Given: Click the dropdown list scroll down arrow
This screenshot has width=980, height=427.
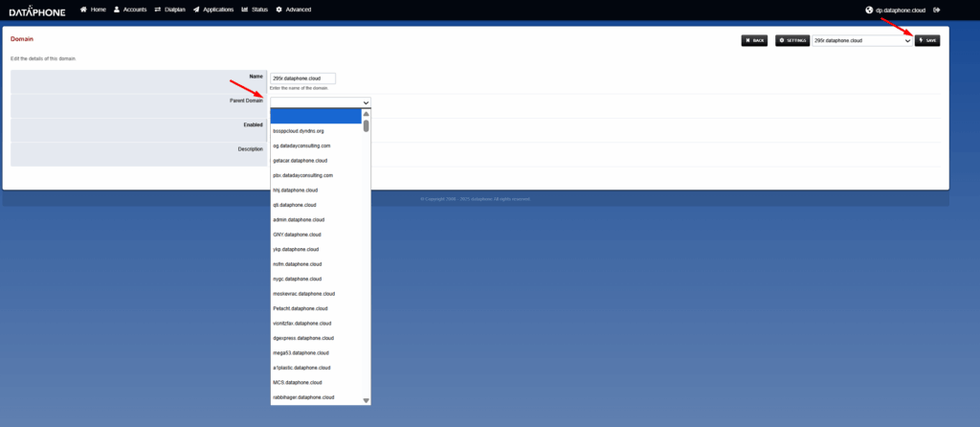Looking at the screenshot, I should [367, 400].
